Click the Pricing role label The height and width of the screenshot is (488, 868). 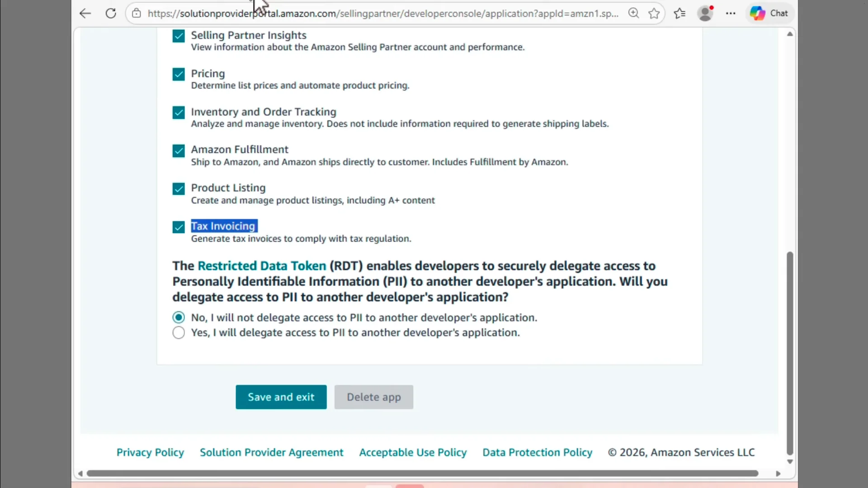point(208,74)
